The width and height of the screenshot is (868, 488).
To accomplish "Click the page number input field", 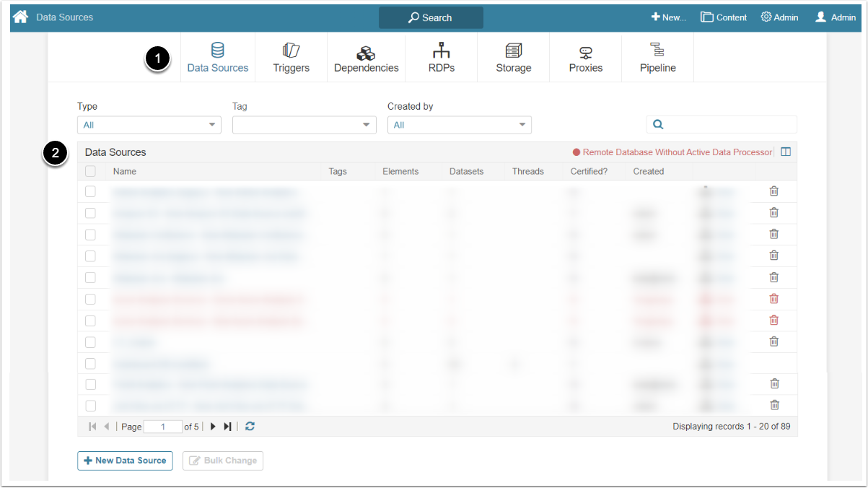I will pos(163,427).
